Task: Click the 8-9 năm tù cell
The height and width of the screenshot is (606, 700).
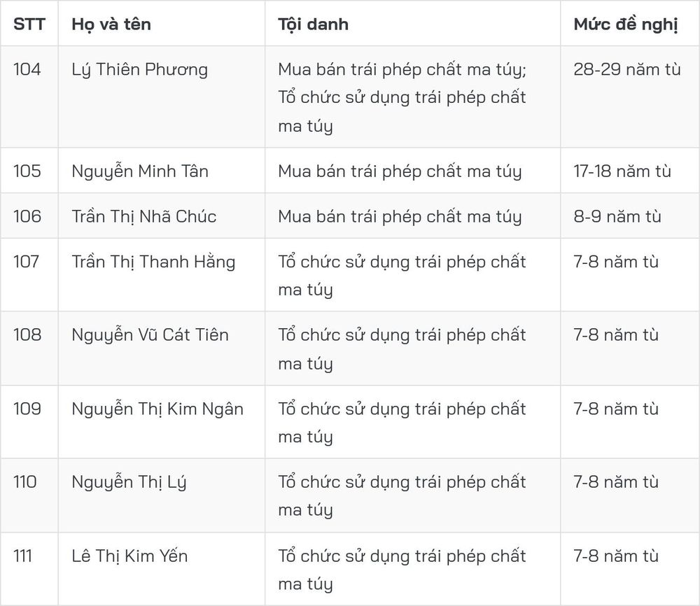Action: click(617, 216)
